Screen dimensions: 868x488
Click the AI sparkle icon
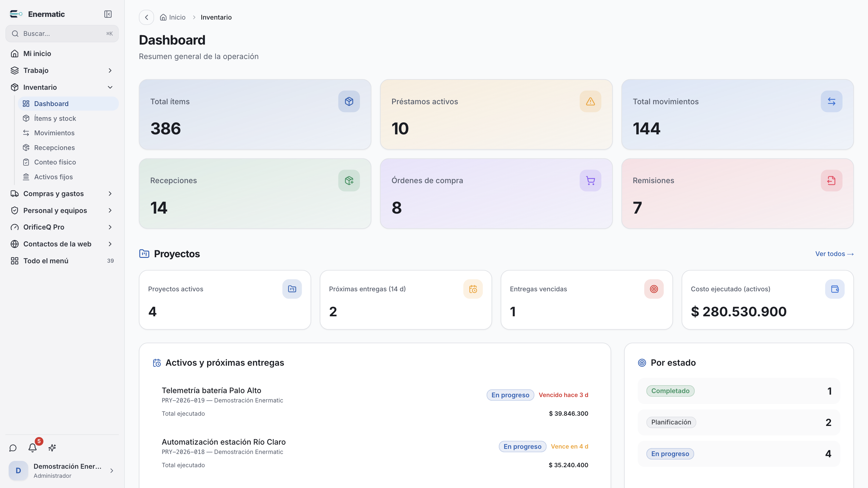pos(52,448)
